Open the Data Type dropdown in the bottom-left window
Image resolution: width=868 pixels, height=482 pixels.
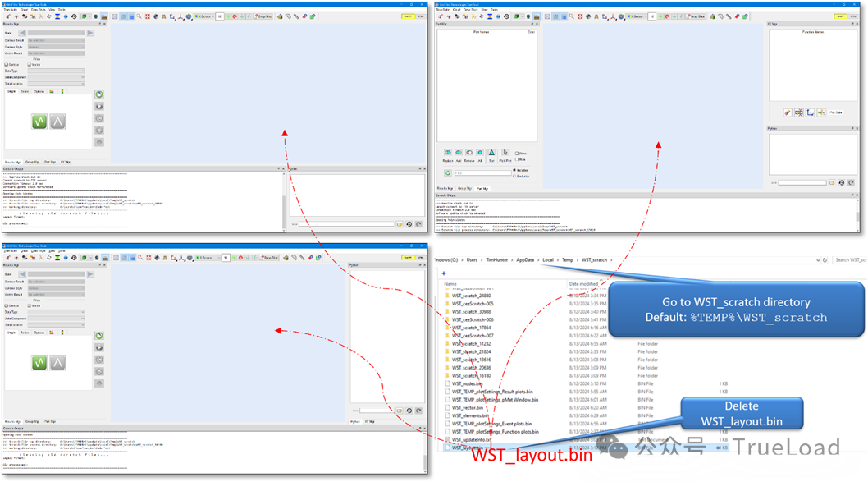click(57, 313)
